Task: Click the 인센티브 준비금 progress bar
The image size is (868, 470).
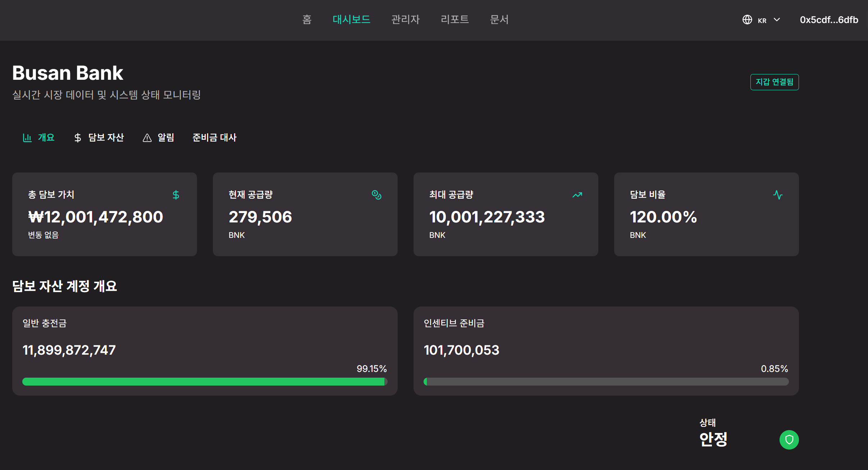Action: click(606, 382)
